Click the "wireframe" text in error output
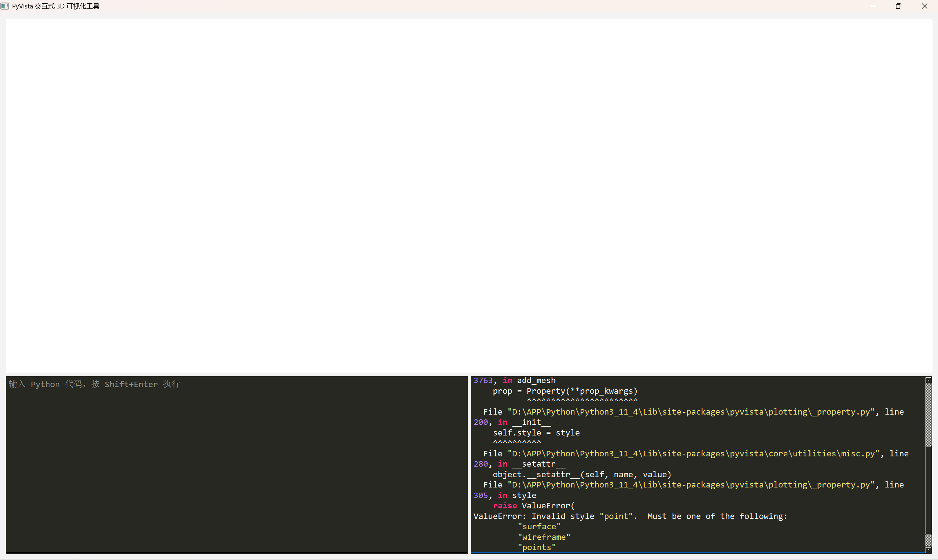 [x=544, y=537]
